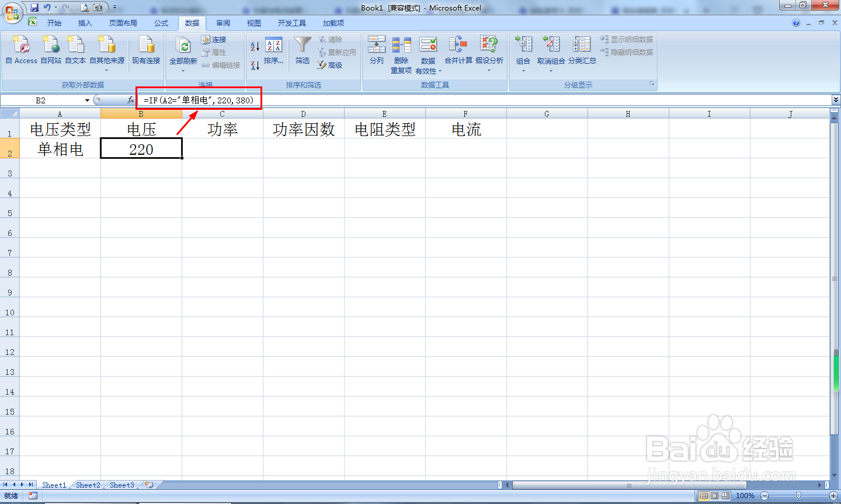The width and height of the screenshot is (841, 504).
Task: Click the 组合 group button
Action: point(523,54)
